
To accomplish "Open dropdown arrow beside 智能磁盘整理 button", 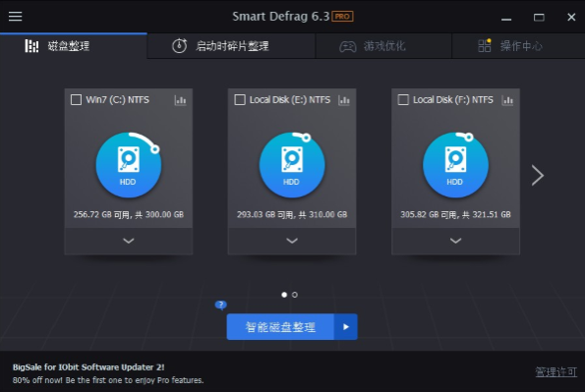I will coord(346,327).
